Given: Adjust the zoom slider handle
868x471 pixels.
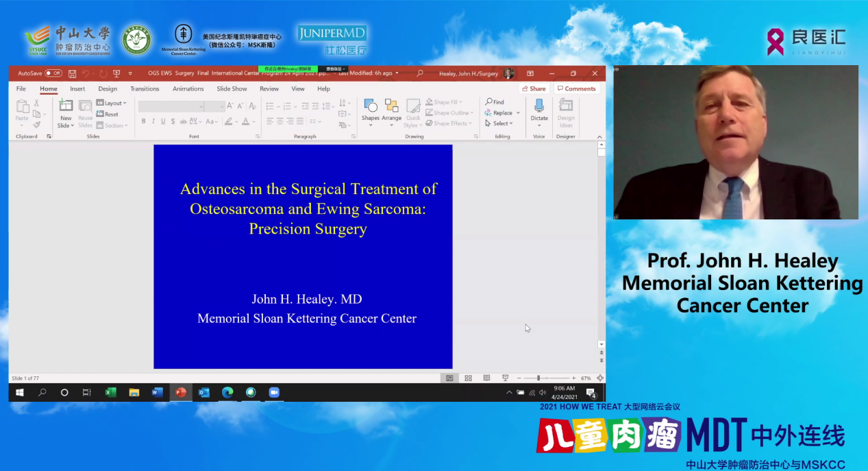Looking at the screenshot, I should tap(538, 378).
